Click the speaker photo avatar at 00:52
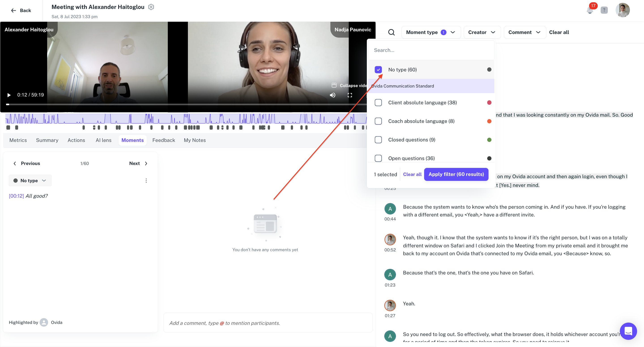The width and height of the screenshot is (644, 347). (x=390, y=240)
